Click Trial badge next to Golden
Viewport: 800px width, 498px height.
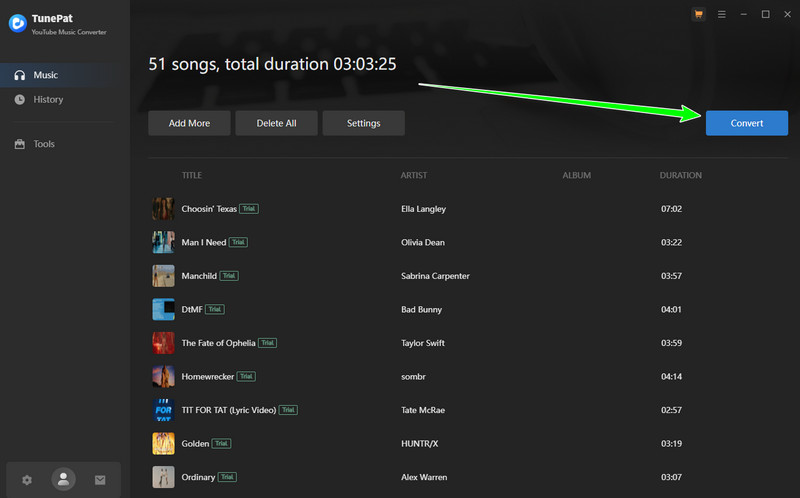(x=221, y=443)
